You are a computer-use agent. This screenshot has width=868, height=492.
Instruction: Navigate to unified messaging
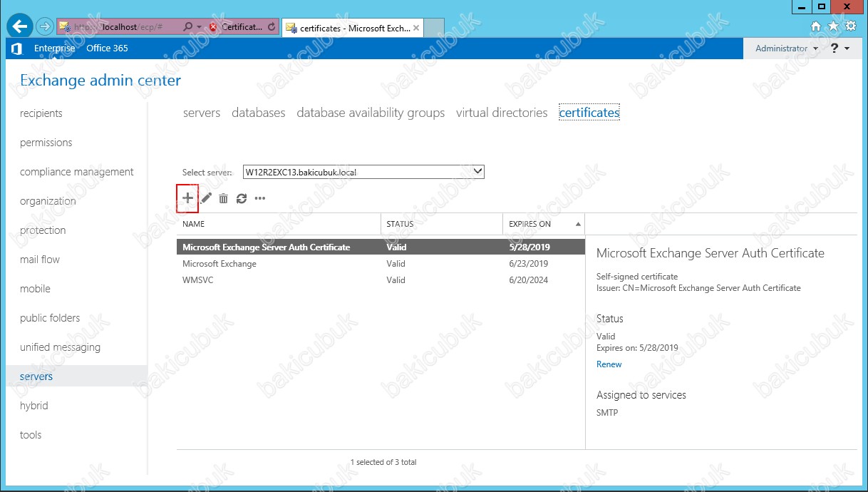[61, 347]
